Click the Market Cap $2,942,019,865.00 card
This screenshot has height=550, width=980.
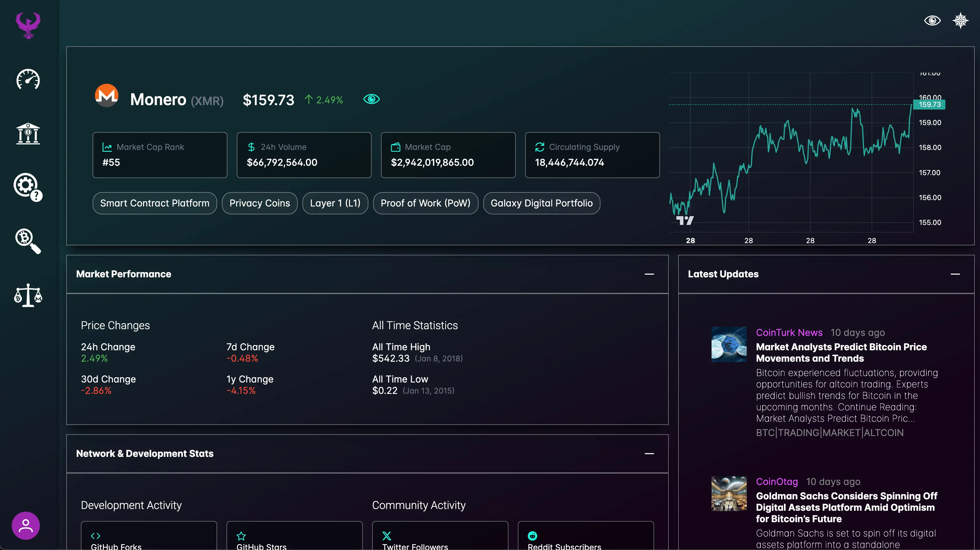(448, 155)
